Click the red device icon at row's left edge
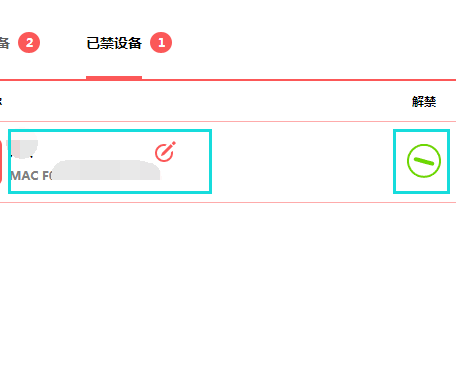 (x=1, y=161)
